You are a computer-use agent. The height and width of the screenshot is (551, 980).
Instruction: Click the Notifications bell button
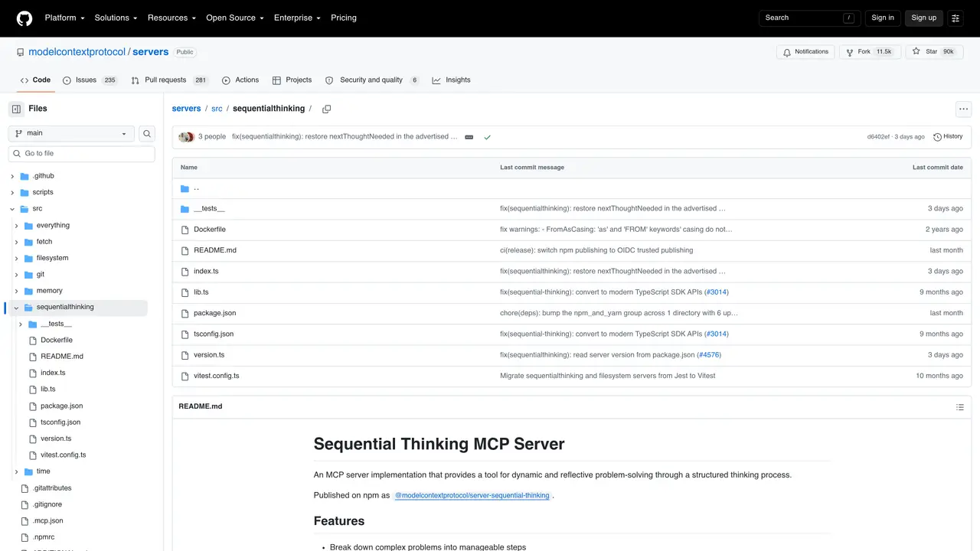pos(805,52)
